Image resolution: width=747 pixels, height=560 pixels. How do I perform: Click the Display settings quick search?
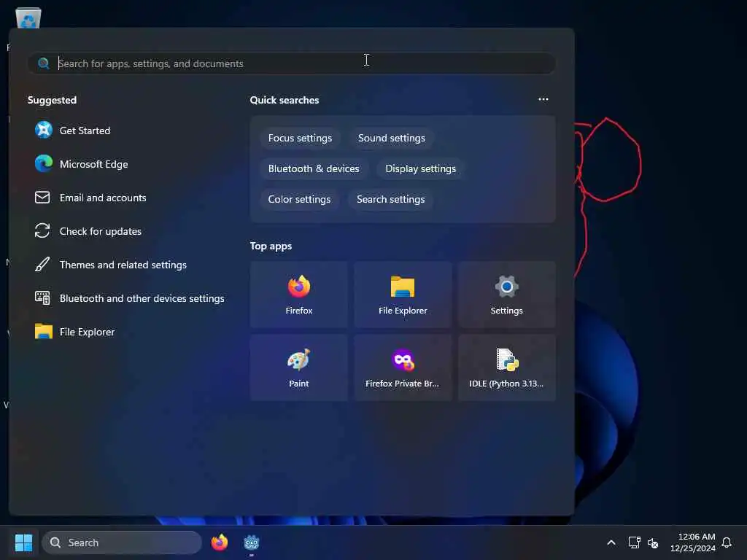tap(420, 168)
